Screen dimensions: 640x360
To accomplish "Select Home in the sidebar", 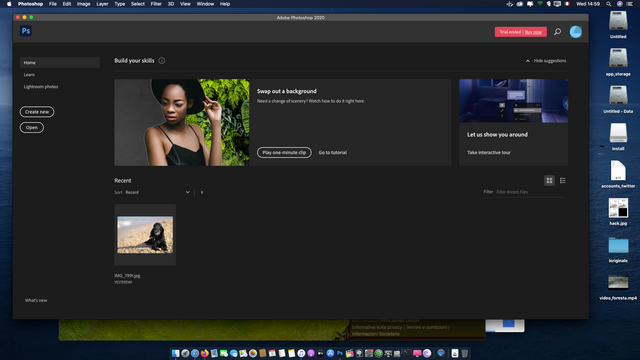I will point(60,62).
